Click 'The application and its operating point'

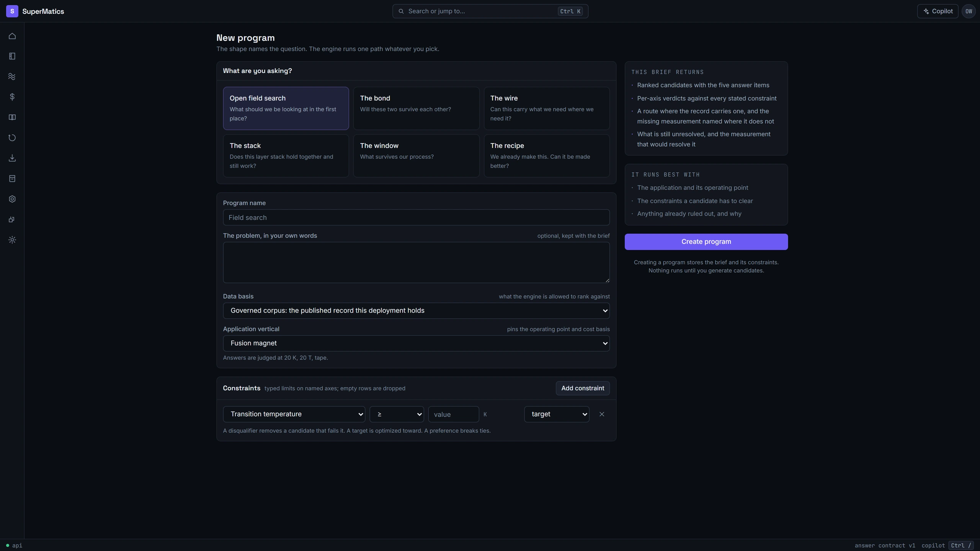coord(693,187)
